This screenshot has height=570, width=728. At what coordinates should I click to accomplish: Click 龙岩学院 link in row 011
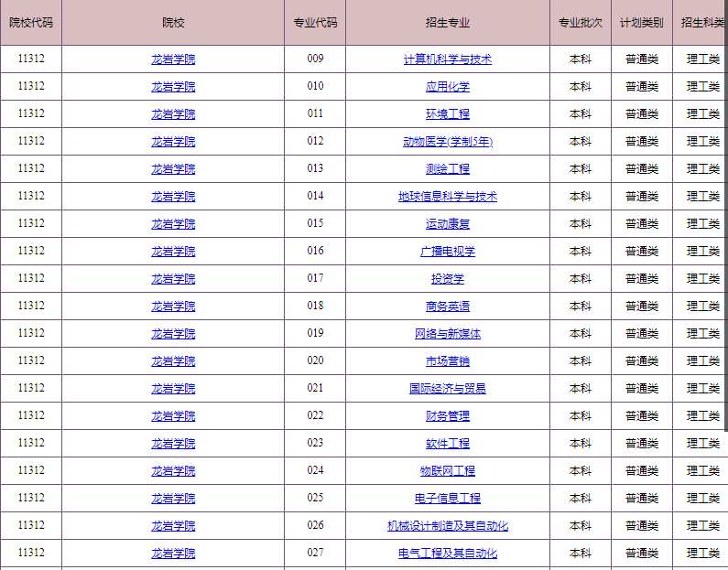[173, 114]
